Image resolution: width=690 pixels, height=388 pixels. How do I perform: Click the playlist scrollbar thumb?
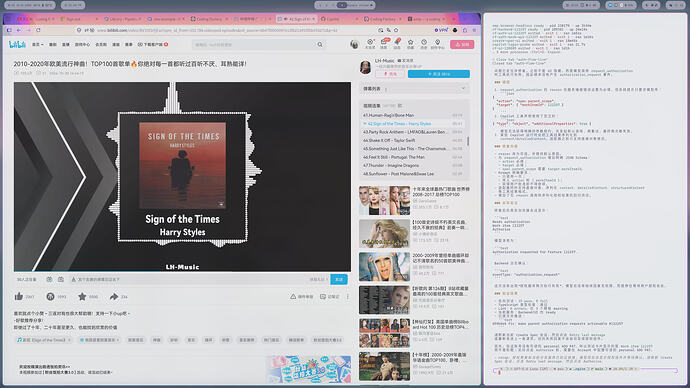point(468,141)
